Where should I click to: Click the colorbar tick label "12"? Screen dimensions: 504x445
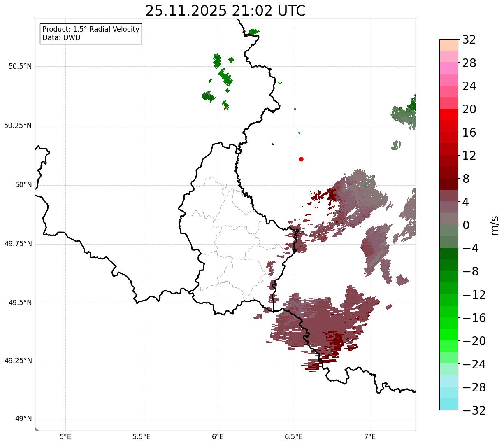click(469, 156)
